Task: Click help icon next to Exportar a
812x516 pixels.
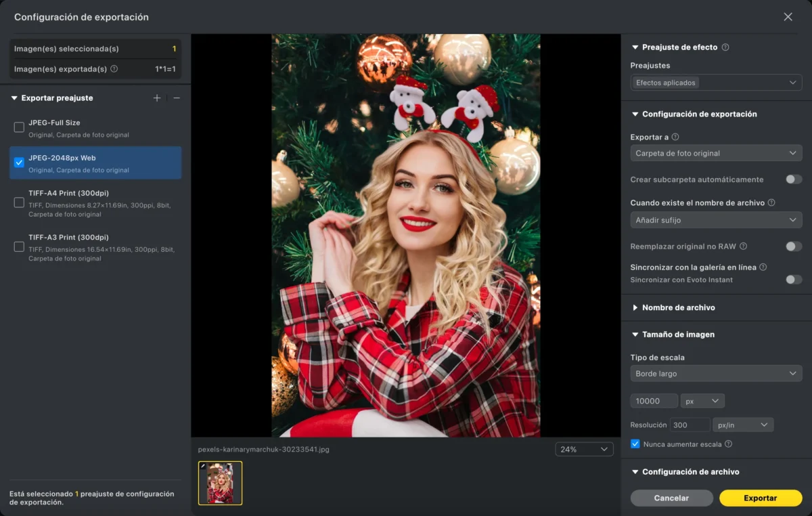Action: tap(675, 137)
